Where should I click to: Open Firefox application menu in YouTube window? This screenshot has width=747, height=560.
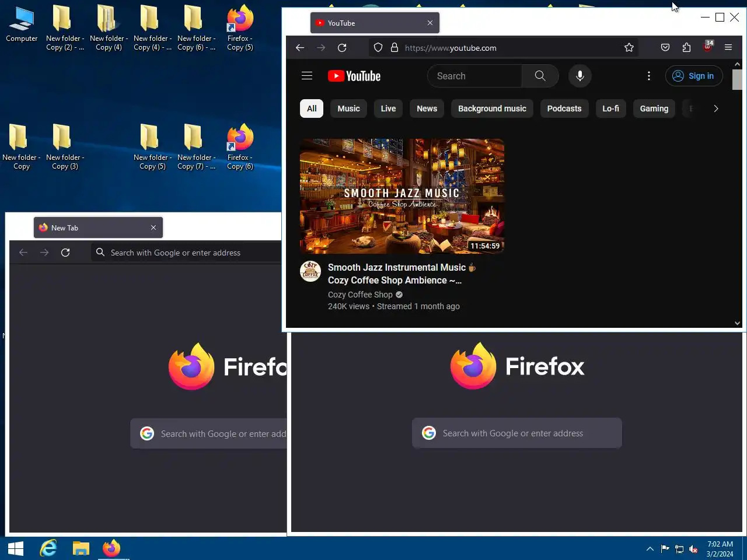tap(728, 48)
